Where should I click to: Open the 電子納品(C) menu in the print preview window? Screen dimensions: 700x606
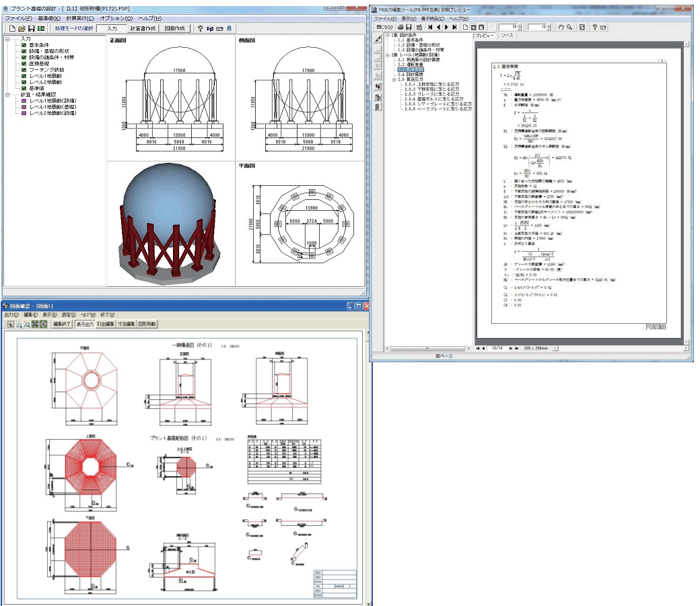[x=433, y=19]
